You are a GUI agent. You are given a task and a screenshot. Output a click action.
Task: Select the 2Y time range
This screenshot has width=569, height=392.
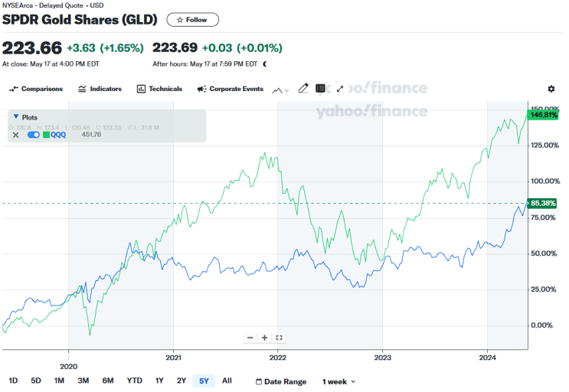tap(181, 381)
